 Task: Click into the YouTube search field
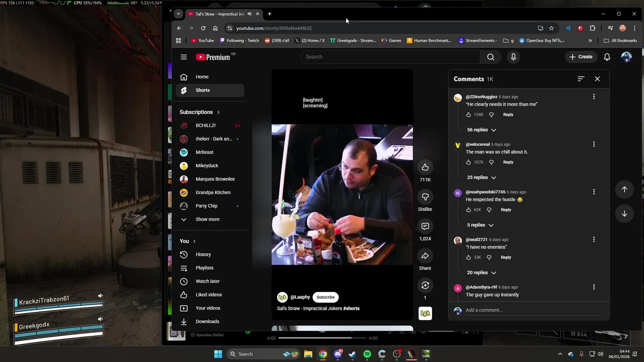pyautogui.click(x=390, y=57)
